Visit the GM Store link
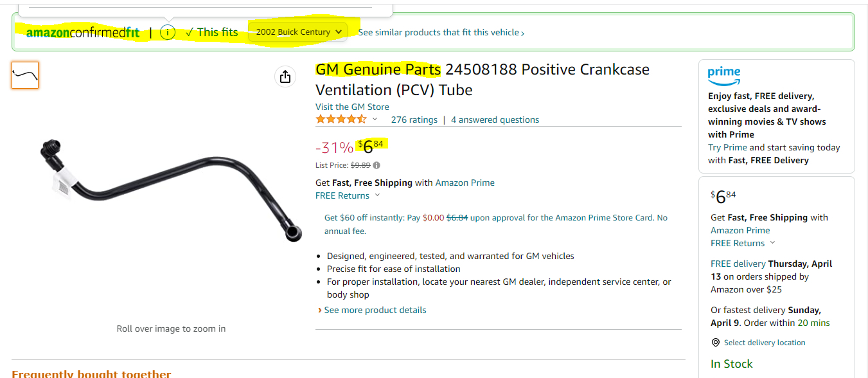 [352, 107]
